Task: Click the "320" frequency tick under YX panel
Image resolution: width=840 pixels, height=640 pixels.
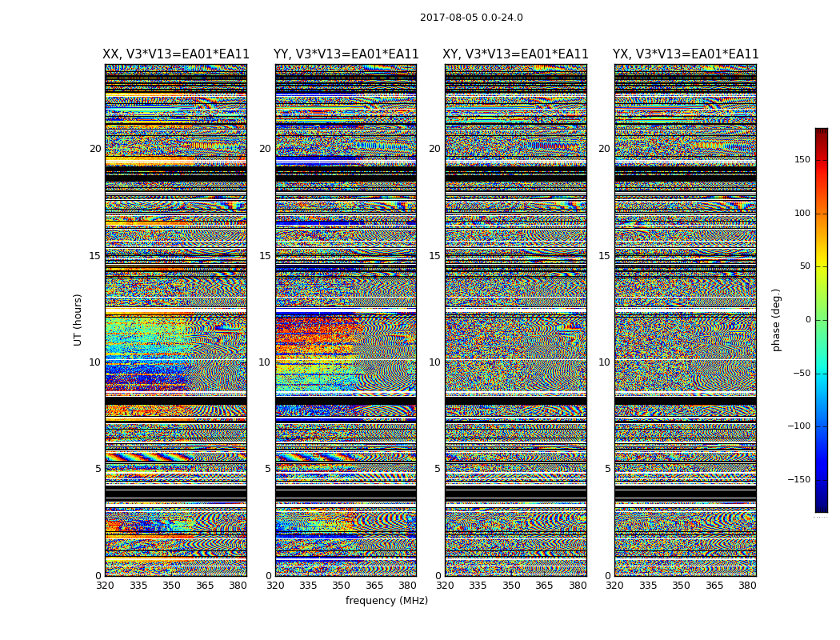Action: point(615,586)
